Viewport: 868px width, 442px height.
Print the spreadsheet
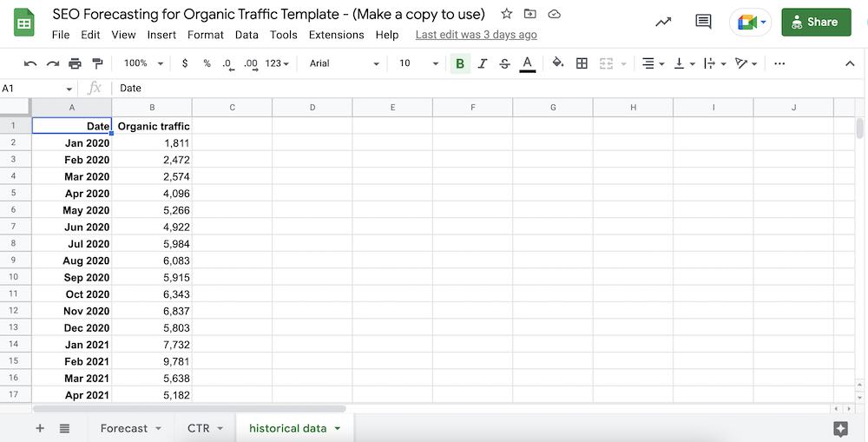click(x=75, y=63)
